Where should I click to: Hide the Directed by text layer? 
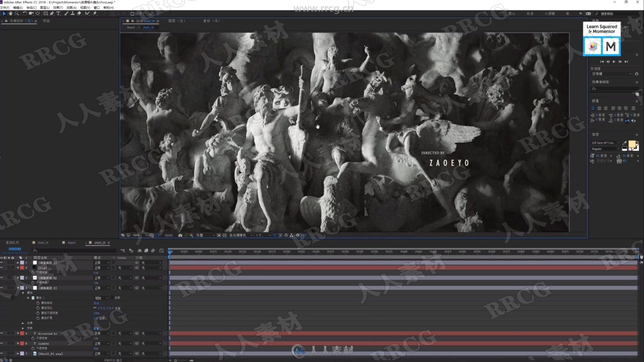pos(2,334)
